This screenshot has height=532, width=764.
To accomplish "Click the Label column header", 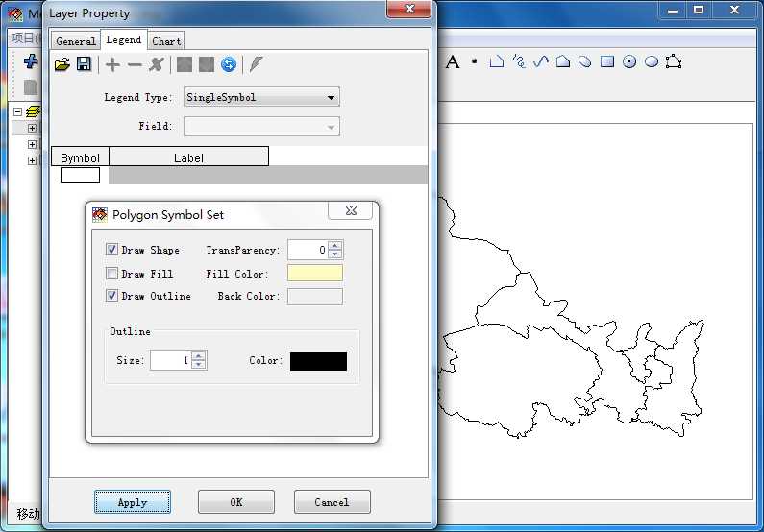I will click(x=188, y=157).
